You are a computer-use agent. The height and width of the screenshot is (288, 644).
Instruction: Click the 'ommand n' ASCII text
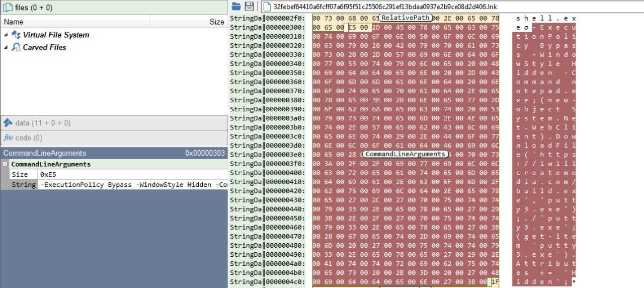[x=545, y=82]
